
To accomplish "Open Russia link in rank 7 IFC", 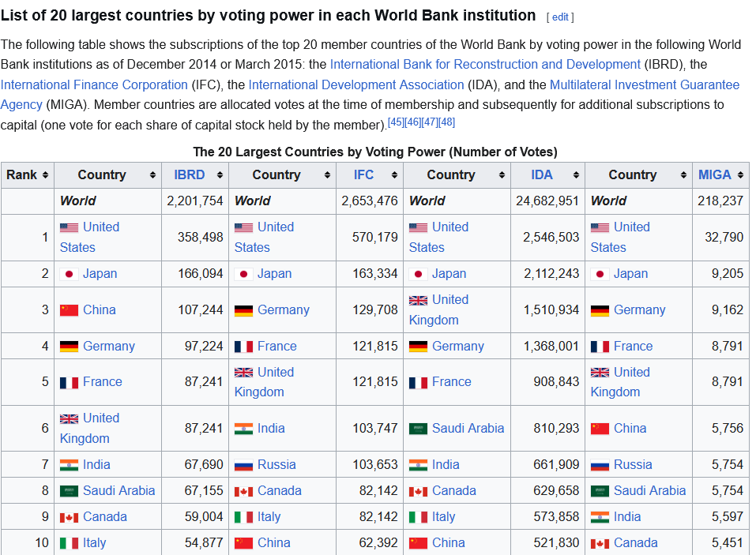I will pyautogui.click(x=276, y=465).
